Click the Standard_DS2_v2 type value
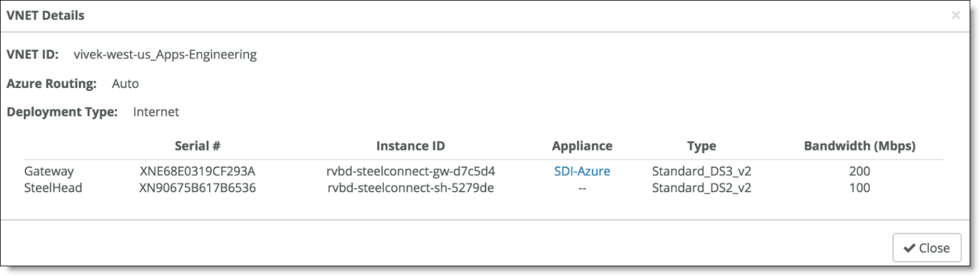 click(x=702, y=188)
